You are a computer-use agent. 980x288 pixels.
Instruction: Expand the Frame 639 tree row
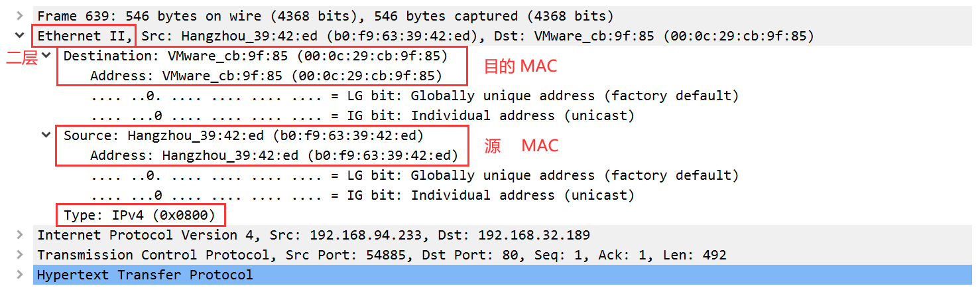(20, 15)
